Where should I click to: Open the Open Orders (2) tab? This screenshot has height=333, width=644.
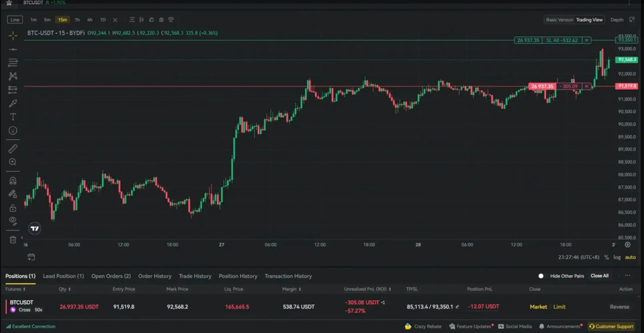tap(111, 276)
